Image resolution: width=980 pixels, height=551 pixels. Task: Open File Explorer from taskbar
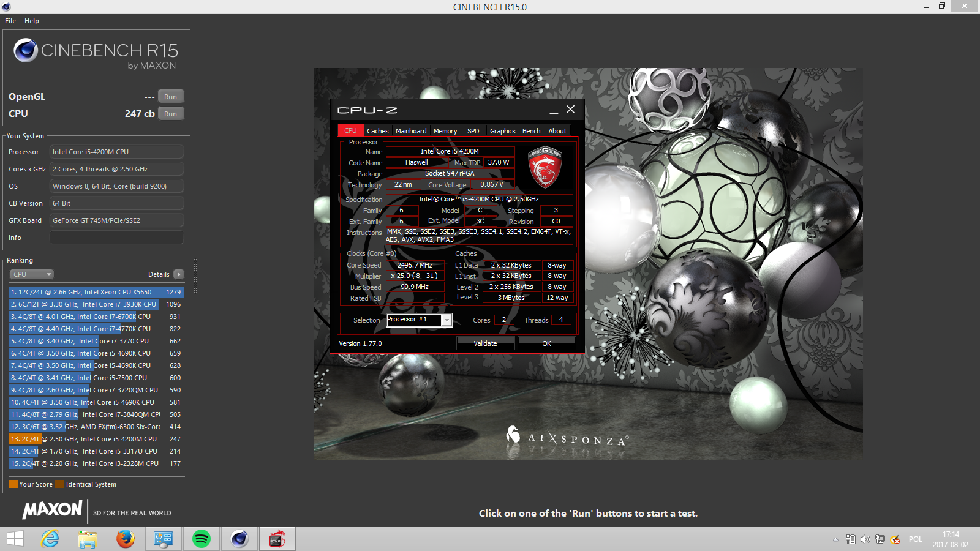[88, 539]
